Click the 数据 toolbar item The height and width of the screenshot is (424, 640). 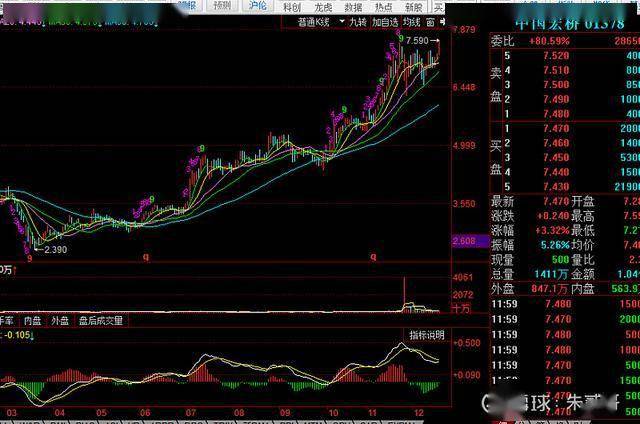[x=353, y=6]
